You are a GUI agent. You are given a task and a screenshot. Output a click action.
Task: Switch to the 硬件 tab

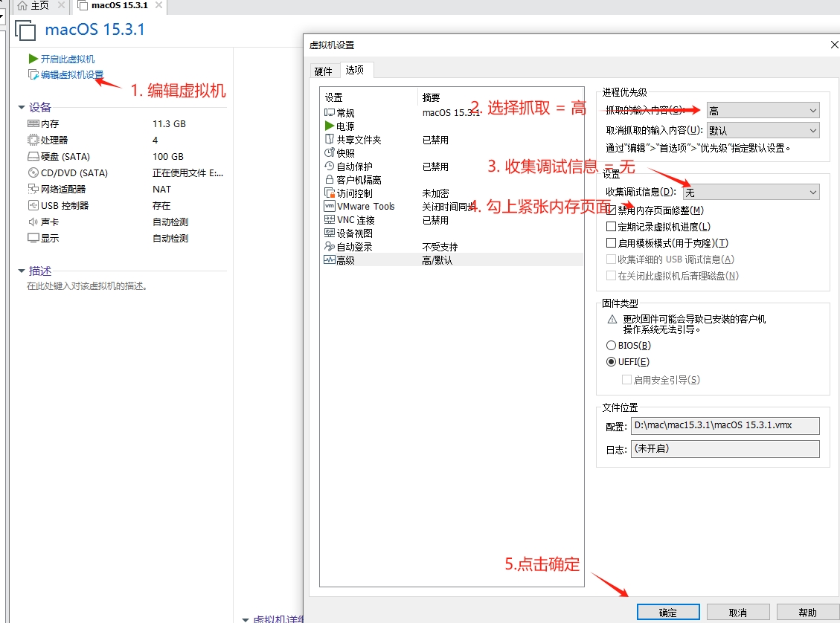pos(324,71)
